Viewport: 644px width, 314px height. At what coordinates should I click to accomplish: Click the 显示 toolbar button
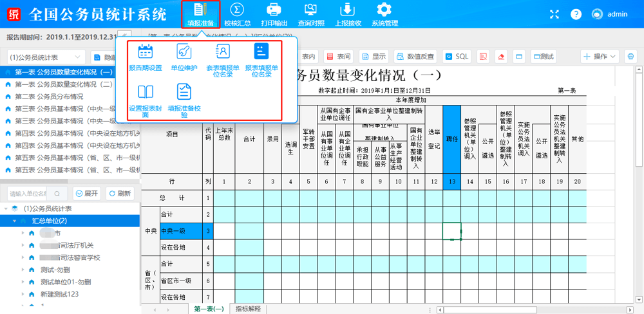pos(374,57)
